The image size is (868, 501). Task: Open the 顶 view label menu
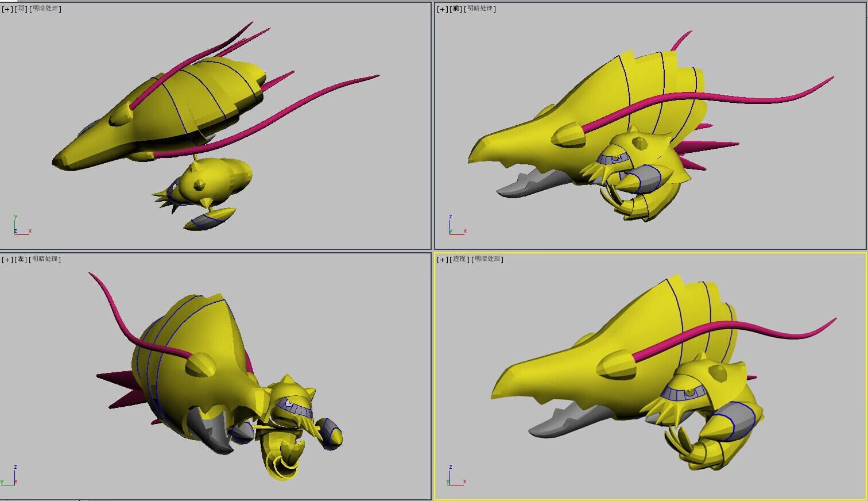[x=21, y=9]
